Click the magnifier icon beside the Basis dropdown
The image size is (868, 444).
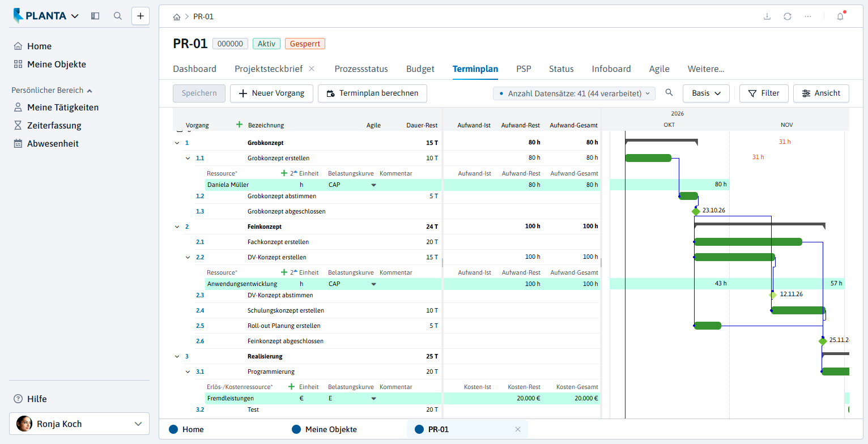[669, 93]
